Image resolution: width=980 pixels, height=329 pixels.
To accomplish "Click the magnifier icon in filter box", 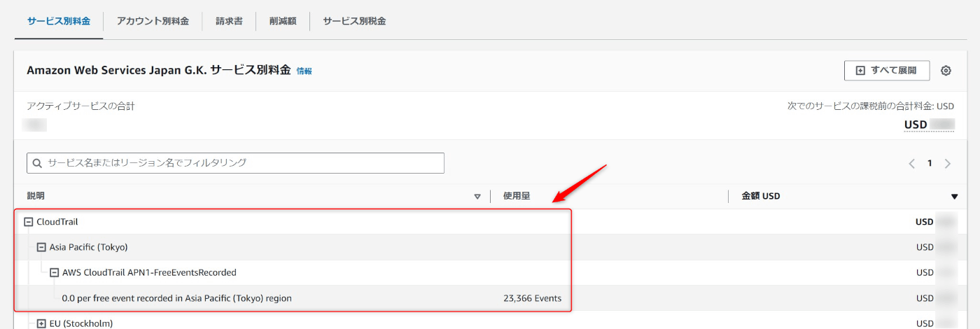I will [x=37, y=163].
